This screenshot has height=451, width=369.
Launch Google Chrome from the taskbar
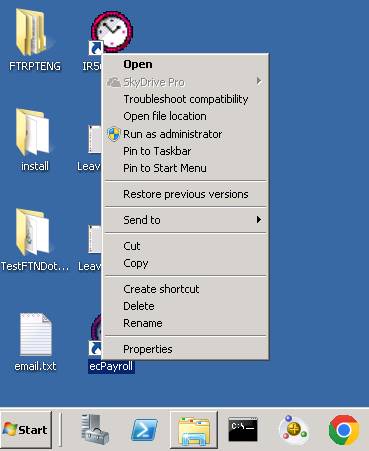point(344,430)
